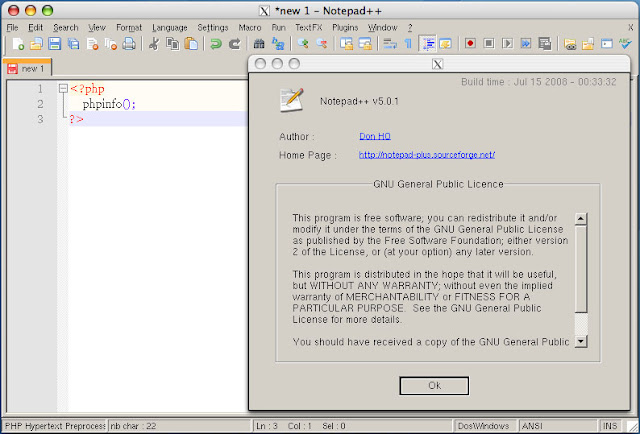Redo with the gray arrow icon

click(234, 44)
